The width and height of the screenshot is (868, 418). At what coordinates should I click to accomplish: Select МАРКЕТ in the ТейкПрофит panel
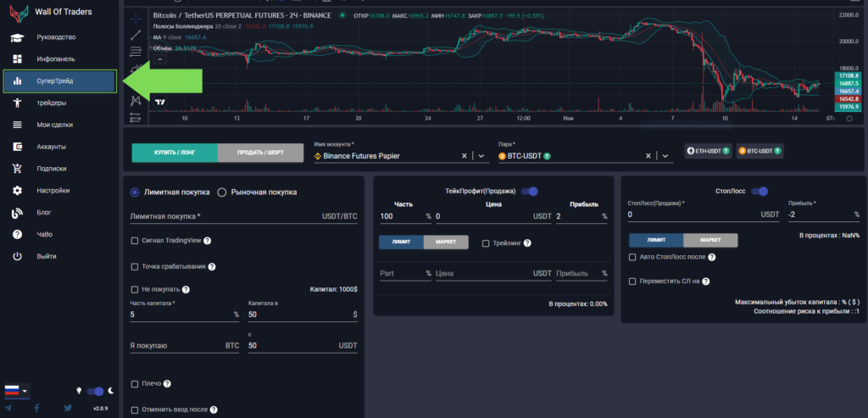coord(446,242)
